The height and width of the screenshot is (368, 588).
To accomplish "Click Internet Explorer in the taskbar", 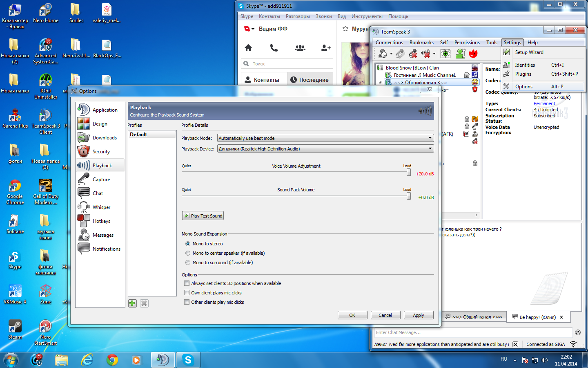I will 87,360.
